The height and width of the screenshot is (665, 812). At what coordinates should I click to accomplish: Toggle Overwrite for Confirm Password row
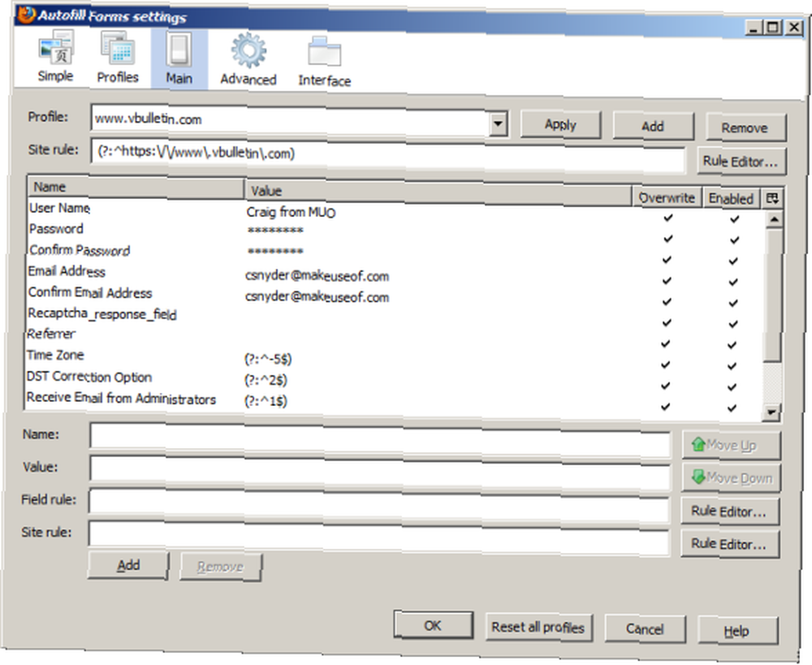[x=667, y=260]
